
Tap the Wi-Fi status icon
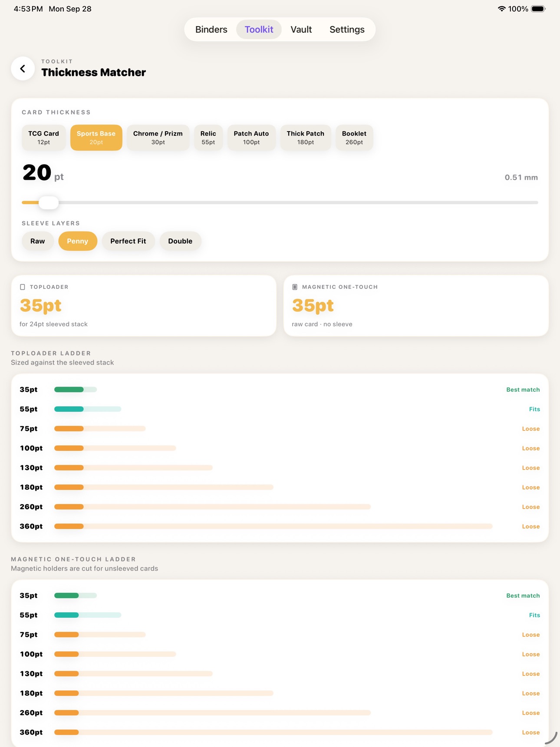coord(501,9)
